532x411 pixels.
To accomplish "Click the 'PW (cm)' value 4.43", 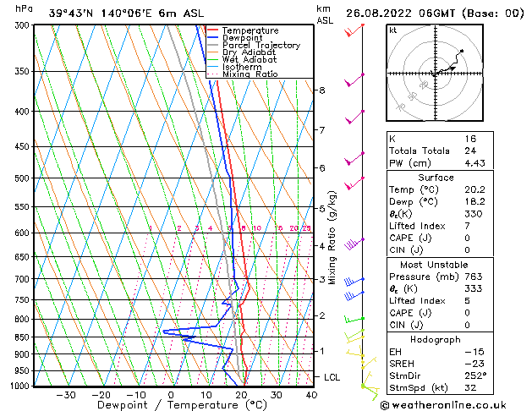I will 474,163.
